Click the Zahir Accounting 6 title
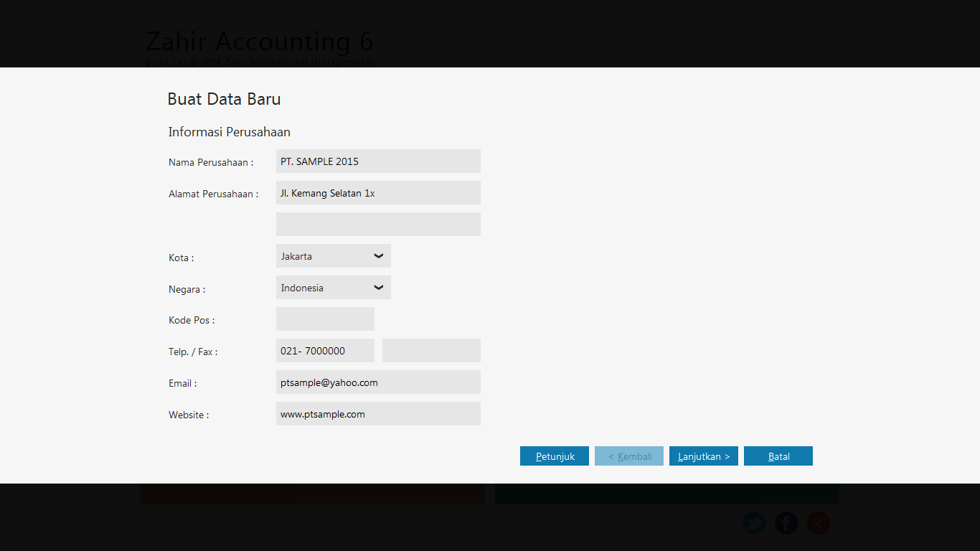 [x=260, y=42]
